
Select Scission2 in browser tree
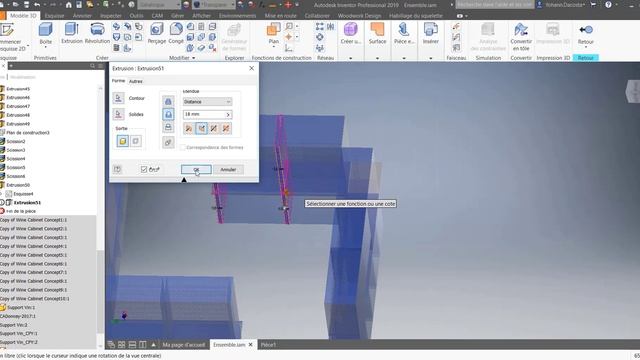click(16, 141)
